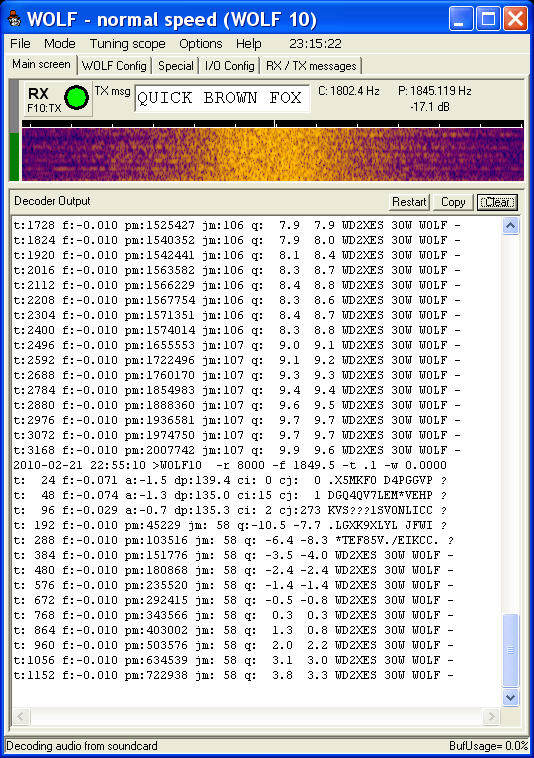
Task: Click the TX msg label
Action: tap(113, 91)
